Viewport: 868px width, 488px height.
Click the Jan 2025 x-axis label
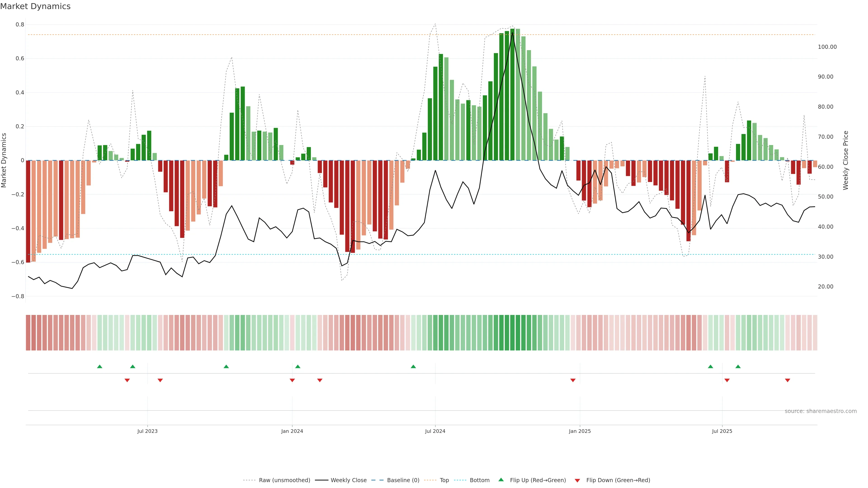(x=580, y=431)
